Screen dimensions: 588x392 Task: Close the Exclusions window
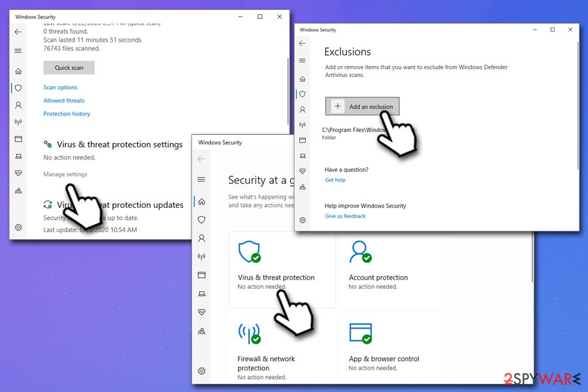coord(570,29)
